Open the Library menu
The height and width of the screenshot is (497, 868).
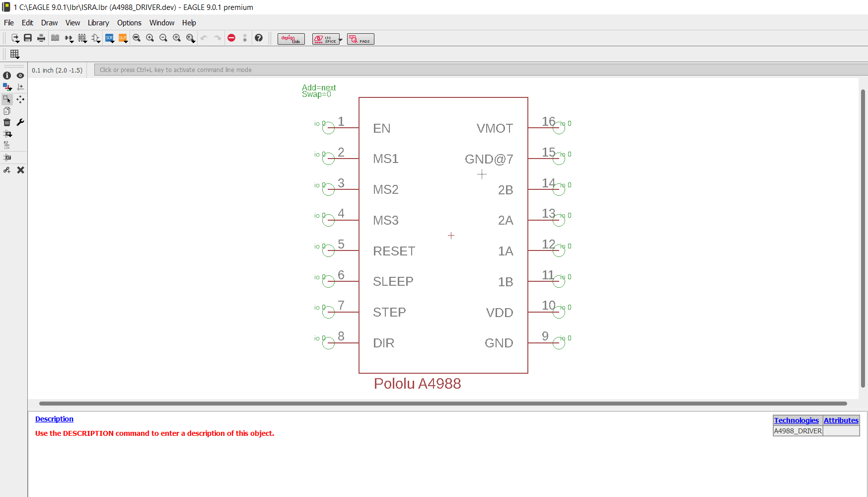point(98,23)
